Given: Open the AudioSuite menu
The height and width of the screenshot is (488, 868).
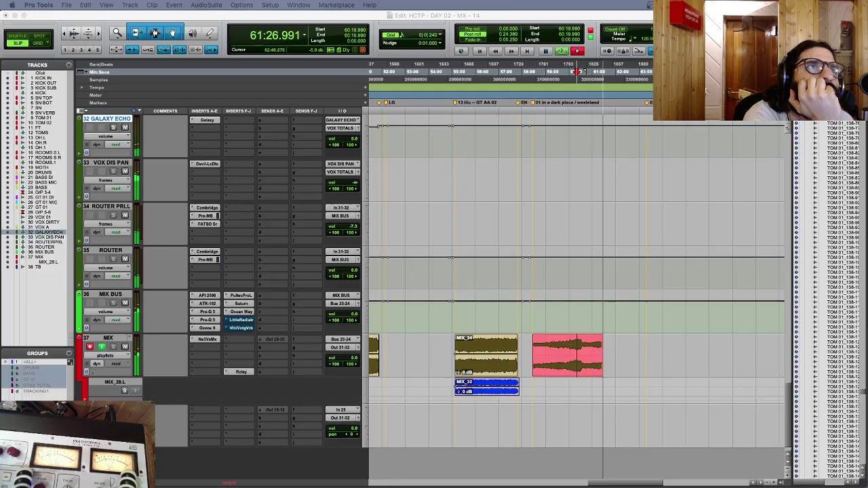Looking at the screenshot, I should click(x=206, y=5).
